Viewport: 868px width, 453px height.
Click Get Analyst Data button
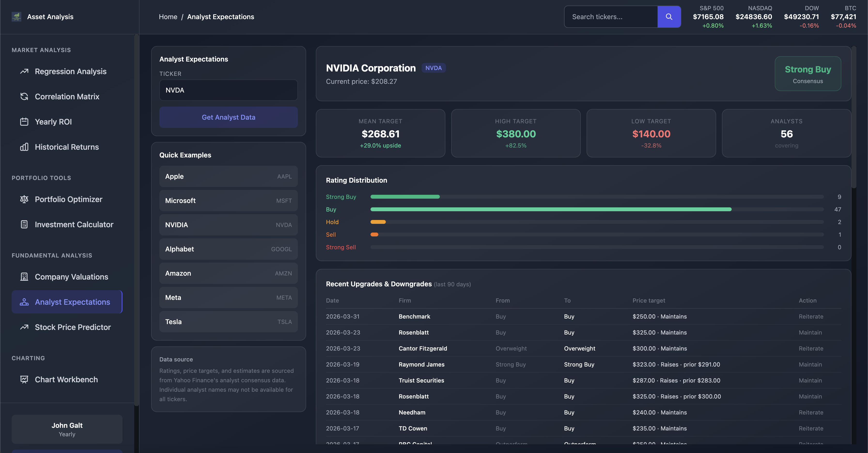click(x=228, y=117)
